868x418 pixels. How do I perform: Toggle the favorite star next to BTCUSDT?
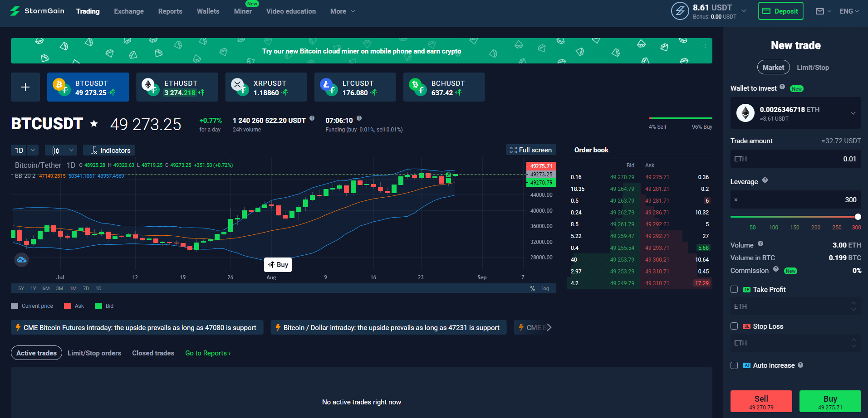(x=94, y=123)
